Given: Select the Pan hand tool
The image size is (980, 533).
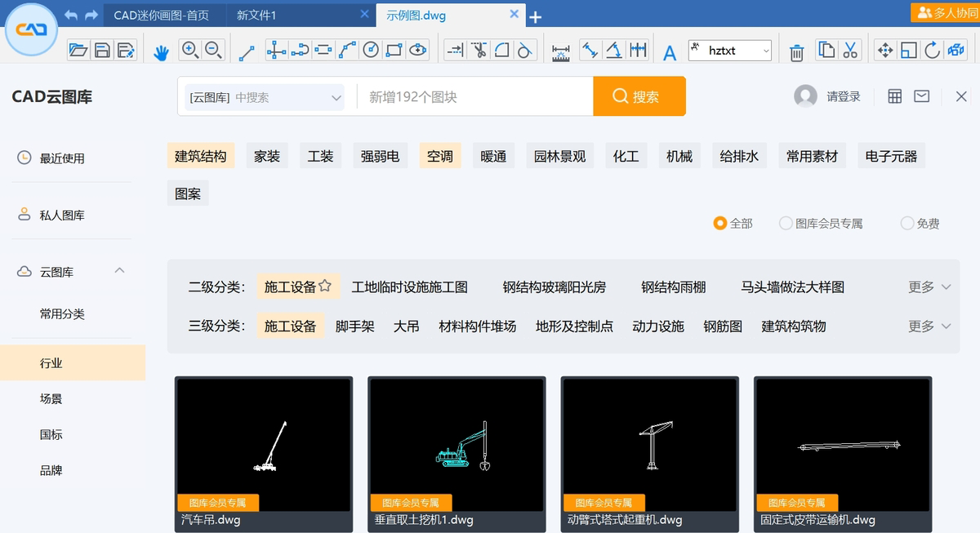Looking at the screenshot, I should coord(161,51).
